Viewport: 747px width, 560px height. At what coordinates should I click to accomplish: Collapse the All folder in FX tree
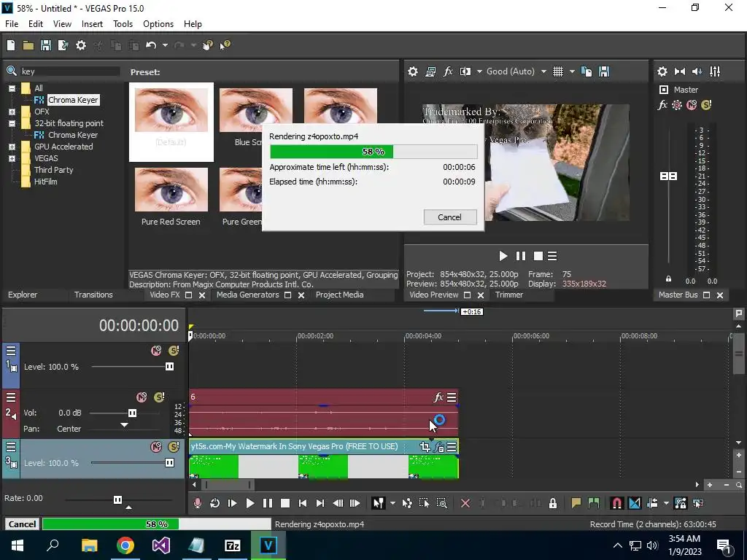pos(12,88)
